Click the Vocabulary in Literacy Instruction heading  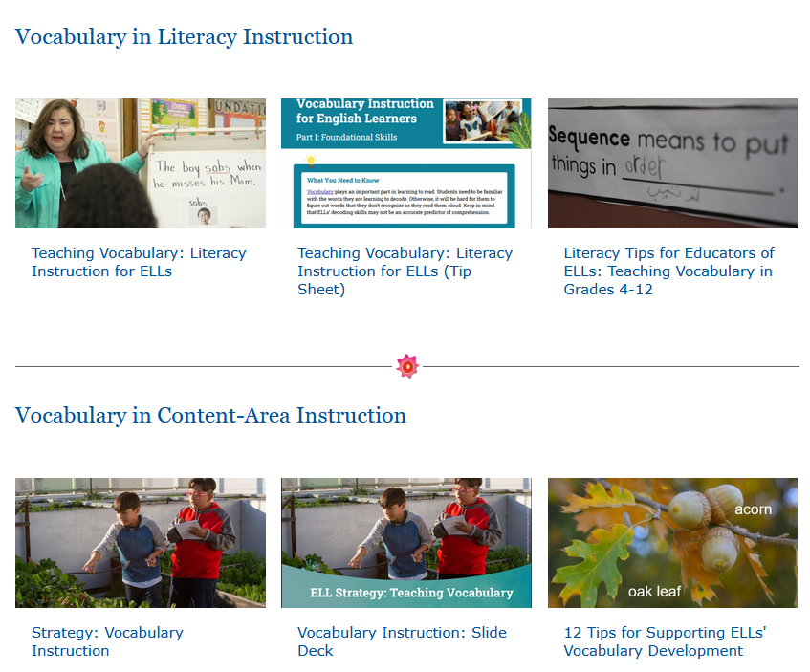pos(184,36)
